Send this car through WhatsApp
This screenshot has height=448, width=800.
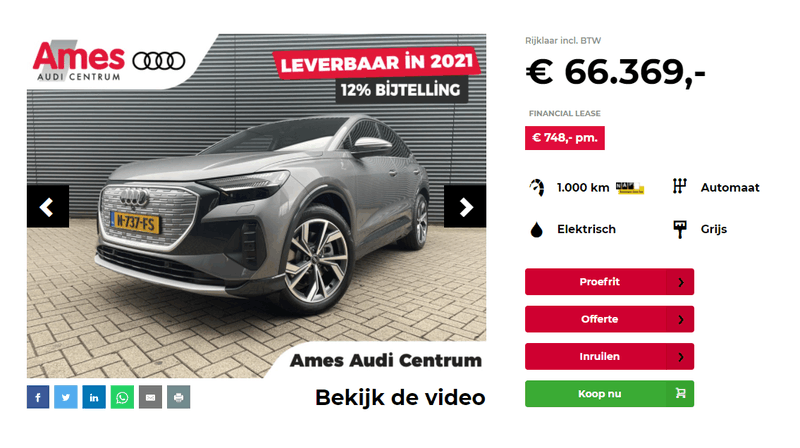[x=122, y=397]
